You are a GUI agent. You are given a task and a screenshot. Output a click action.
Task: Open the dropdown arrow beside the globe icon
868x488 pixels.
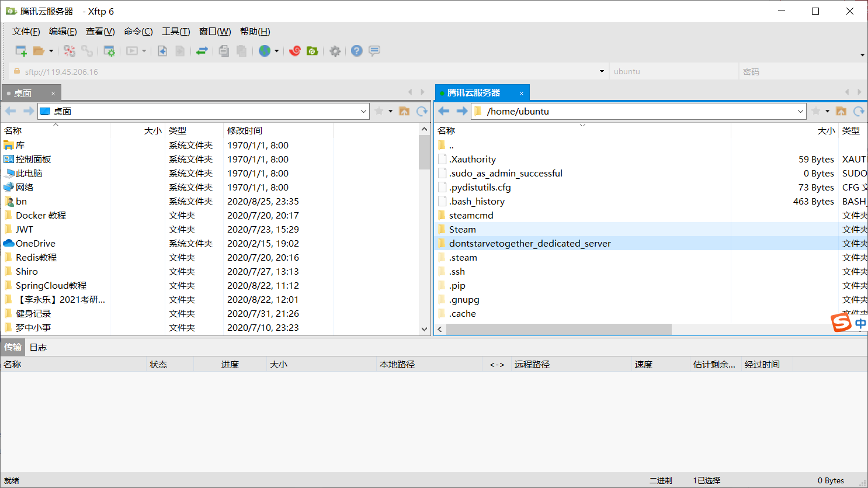tap(276, 51)
